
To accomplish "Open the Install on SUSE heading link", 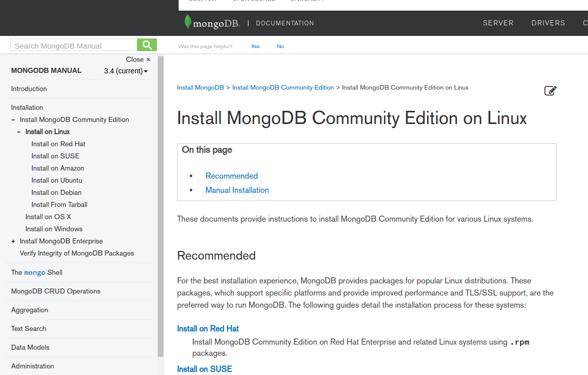I will [x=204, y=369].
